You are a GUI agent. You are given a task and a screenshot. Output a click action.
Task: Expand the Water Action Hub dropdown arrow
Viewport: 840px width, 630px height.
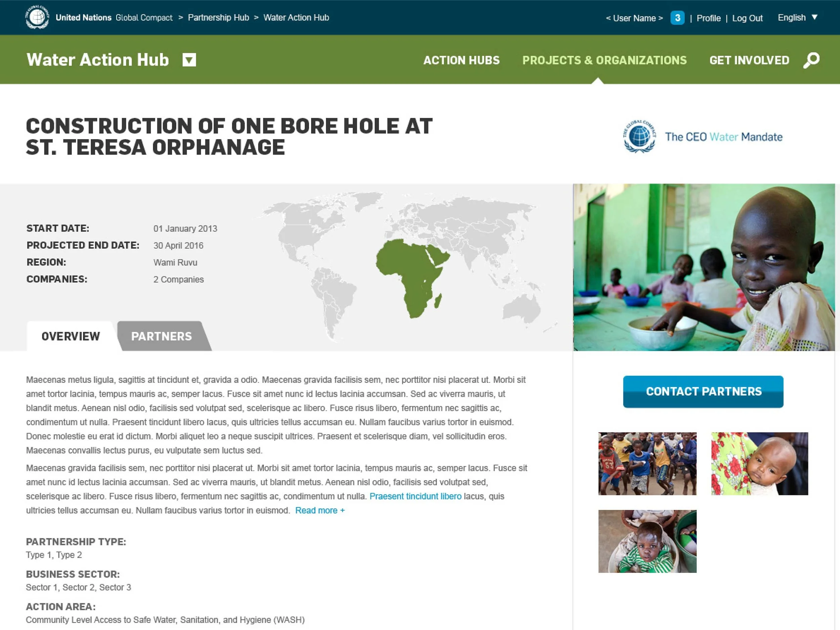(189, 60)
